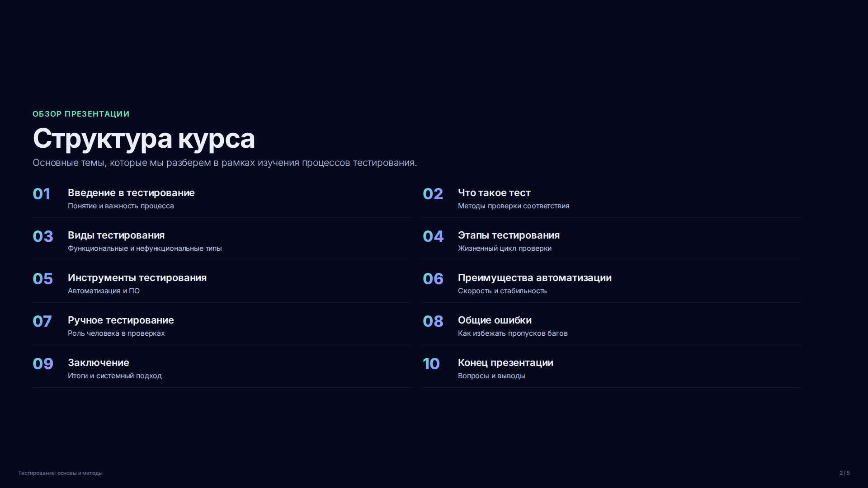Screen dimensions: 868x488
Task: Select 'Что такое тест' title
Action: [494, 193]
